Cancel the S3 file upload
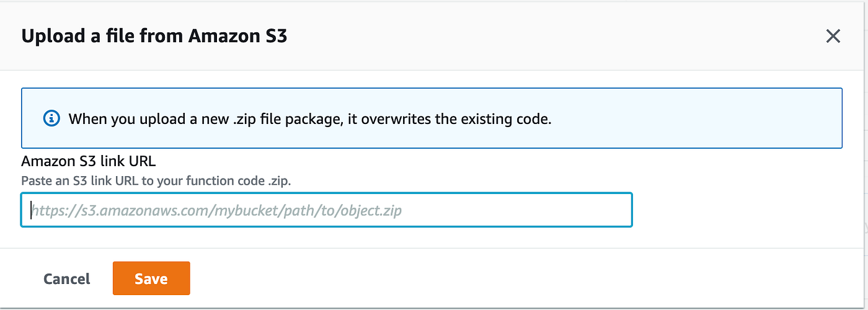 67,279
